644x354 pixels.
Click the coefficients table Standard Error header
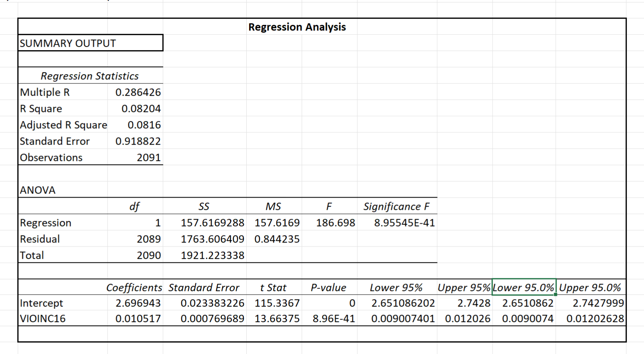pyautogui.click(x=204, y=288)
